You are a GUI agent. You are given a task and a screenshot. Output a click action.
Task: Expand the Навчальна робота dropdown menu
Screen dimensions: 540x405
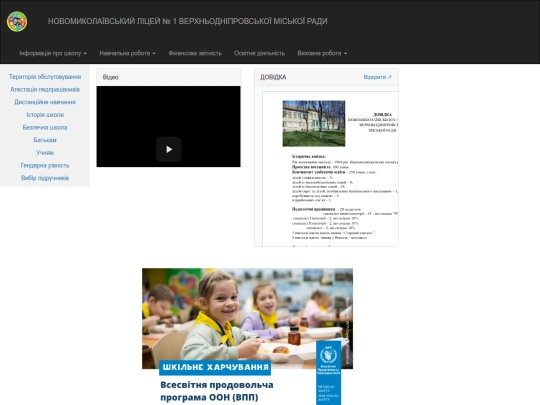point(127,53)
